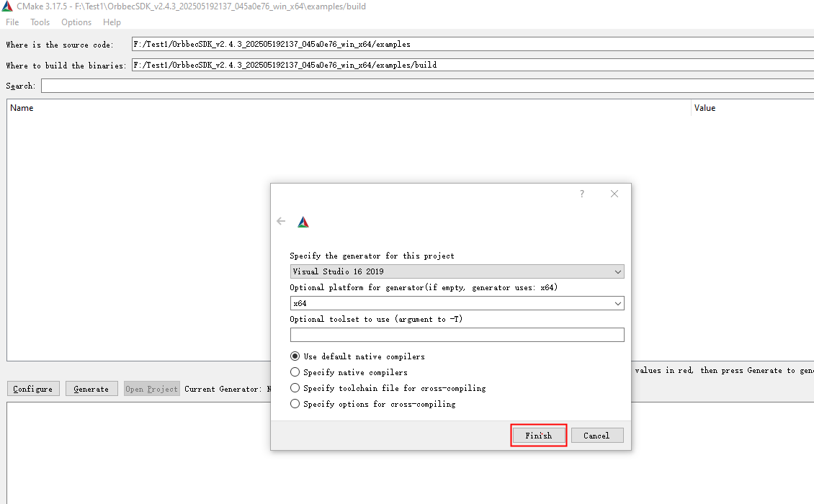
Task: Select Specify options for cross-compiling
Action: [295, 404]
